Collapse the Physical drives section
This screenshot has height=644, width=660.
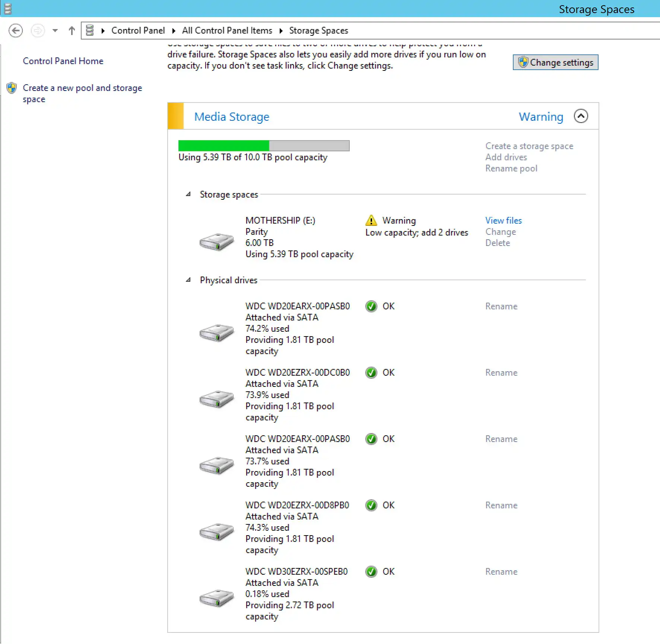(x=188, y=280)
